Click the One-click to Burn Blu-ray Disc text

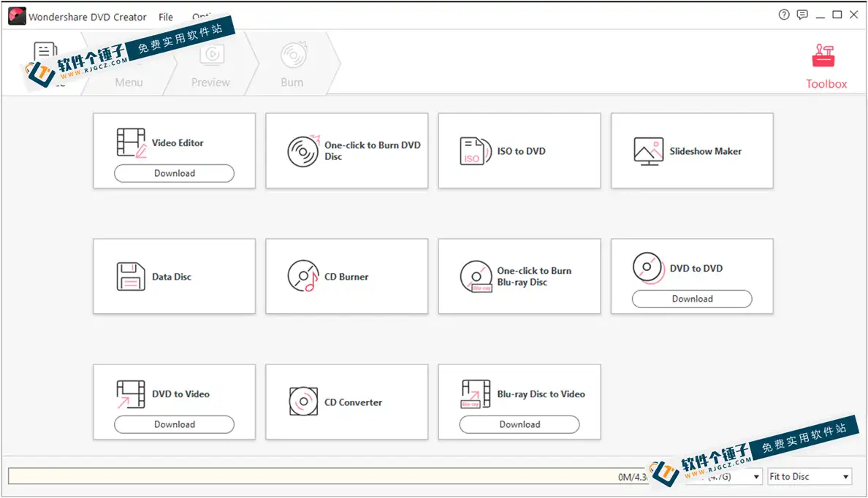click(534, 276)
